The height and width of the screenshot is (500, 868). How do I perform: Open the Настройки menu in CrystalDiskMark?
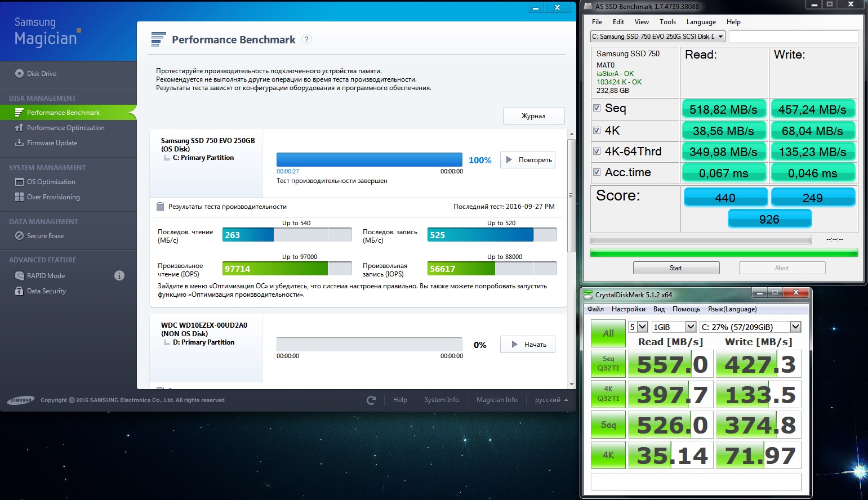[629, 309]
